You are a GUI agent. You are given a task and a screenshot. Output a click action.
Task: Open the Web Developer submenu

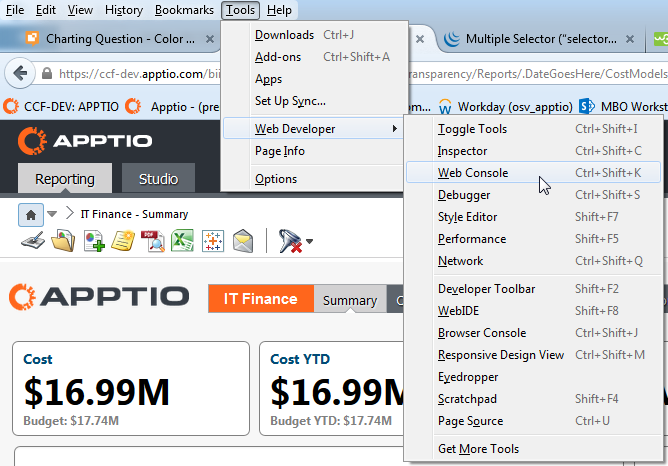tap(313, 129)
